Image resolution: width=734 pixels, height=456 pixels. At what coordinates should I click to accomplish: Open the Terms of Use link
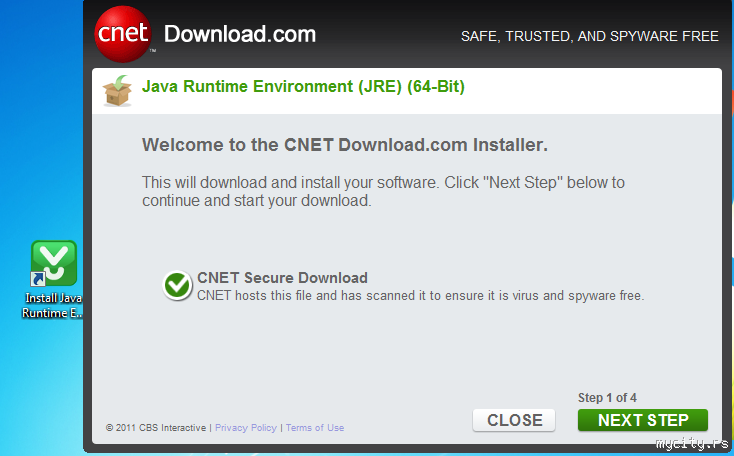pyautogui.click(x=315, y=427)
